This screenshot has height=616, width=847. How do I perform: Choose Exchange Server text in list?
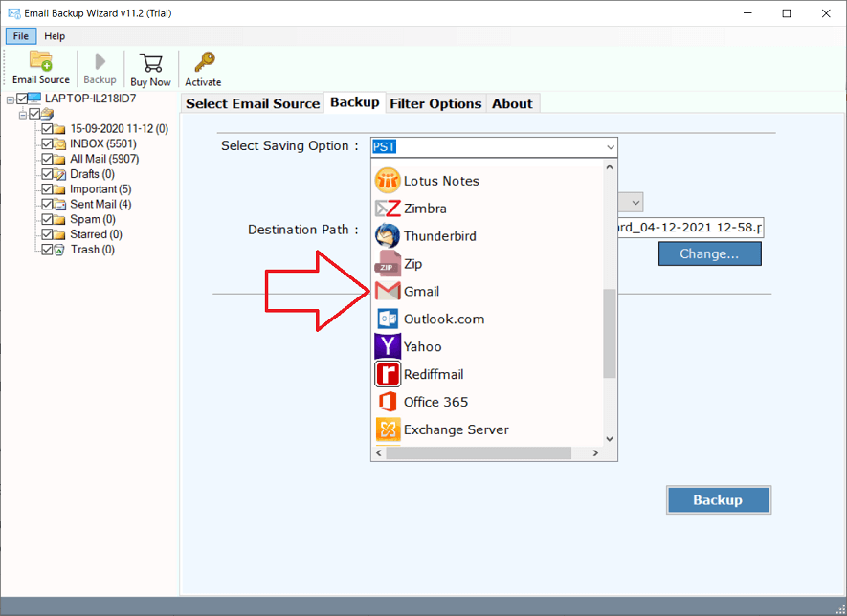click(x=456, y=429)
